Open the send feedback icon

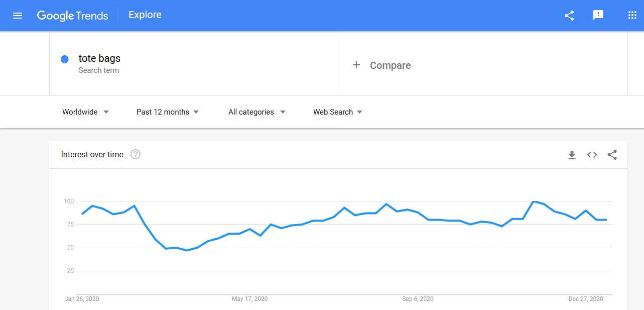[x=598, y=15]
